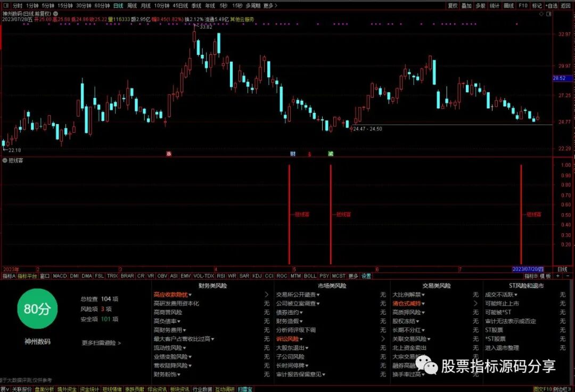Expand the 诉讼风险 risk item

(290, 339)
